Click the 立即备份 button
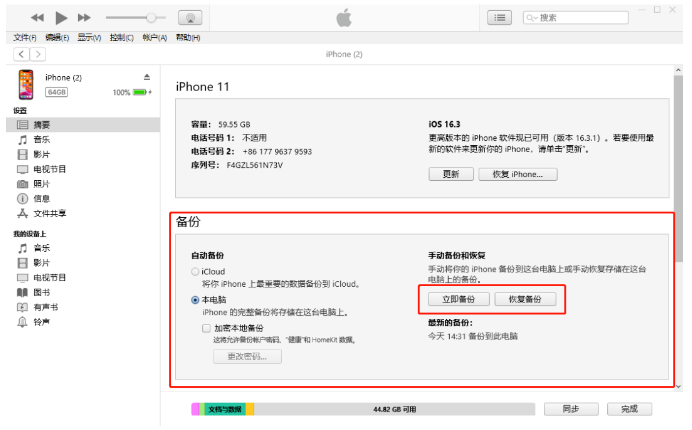 (x=459, y=299)
